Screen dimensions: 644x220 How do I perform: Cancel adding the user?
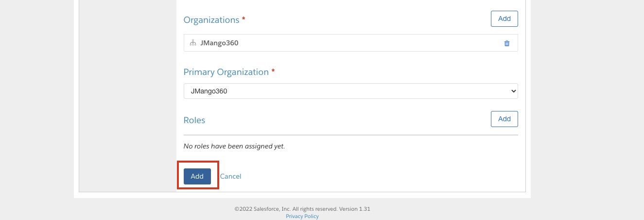(230, 176)
